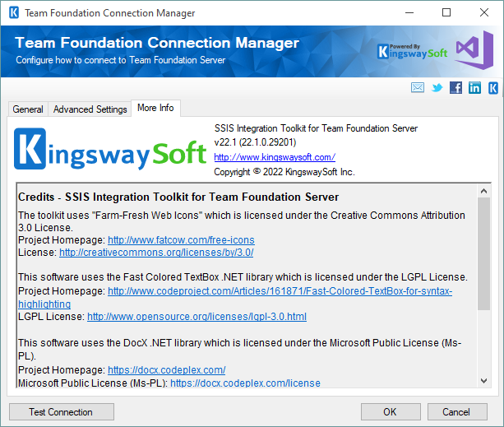504x427 pixels.
Task: Click the credits scrollbar down arrow
Action: (x=483, y=381)
